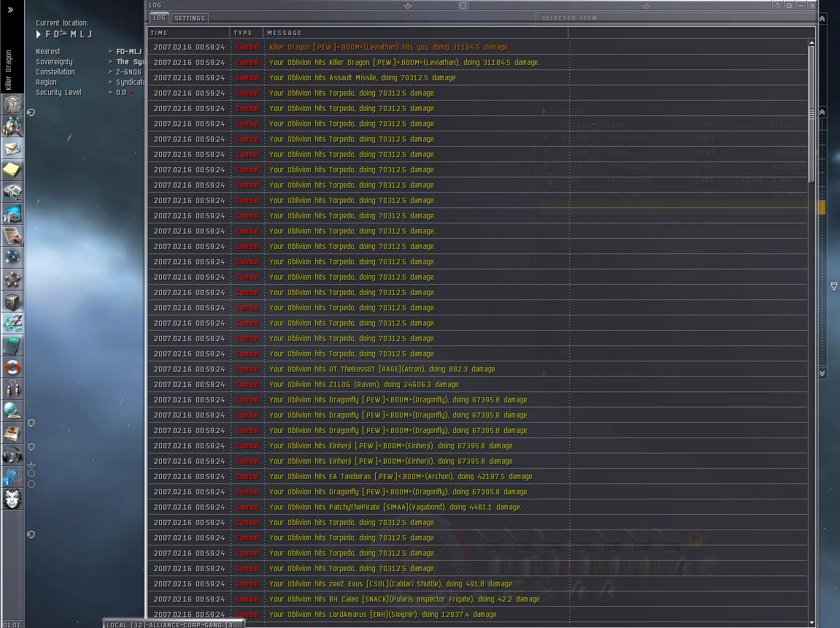The height and width of the screenshot is (628, 840).
Task: Select row 'hits Z1L0G (Raven), doing 24606.3'
Action: point(477,384)
